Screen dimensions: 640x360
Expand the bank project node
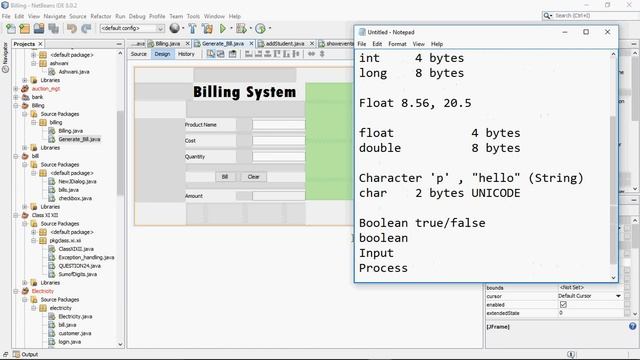(16, 97)
